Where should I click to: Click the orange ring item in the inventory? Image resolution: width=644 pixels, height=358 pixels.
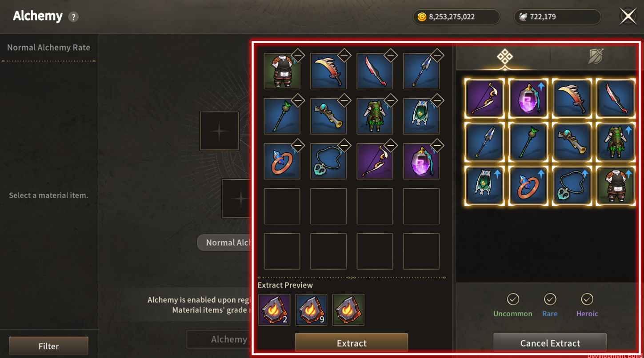[x=528, y=185]
